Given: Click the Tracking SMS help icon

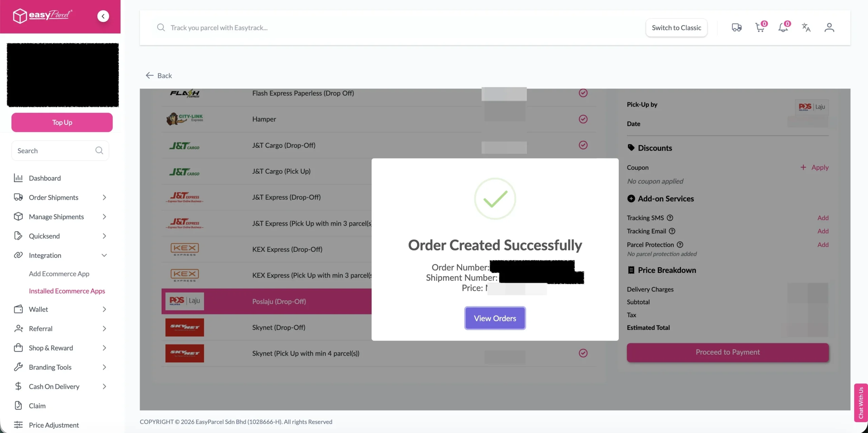Looking at the screenshot, I should 670,218.
